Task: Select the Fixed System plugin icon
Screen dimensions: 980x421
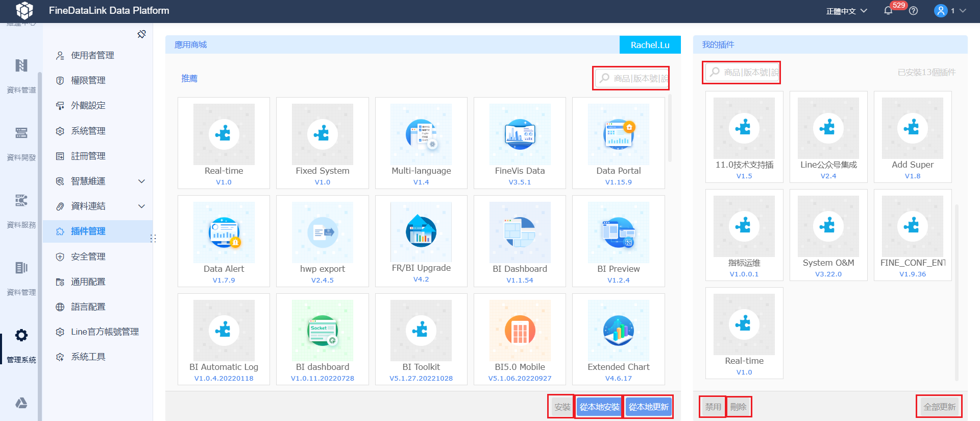Action: pyautogui.click(x=323, y=134)
